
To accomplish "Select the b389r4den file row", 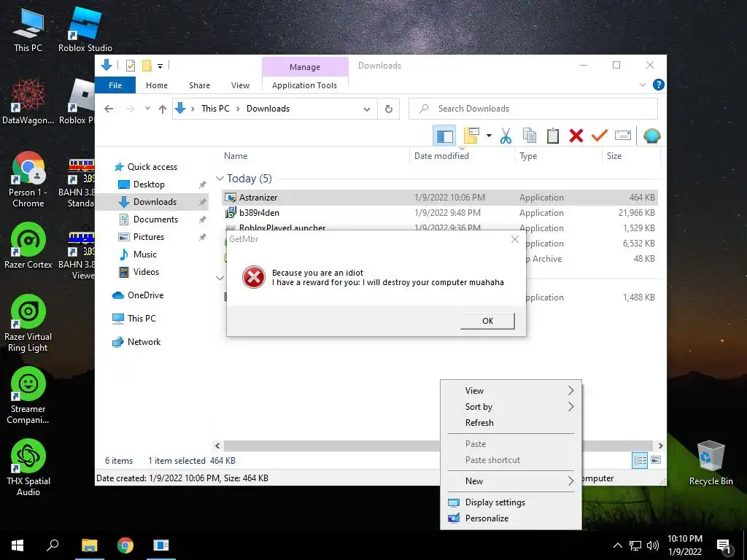I will click(440, 213).
